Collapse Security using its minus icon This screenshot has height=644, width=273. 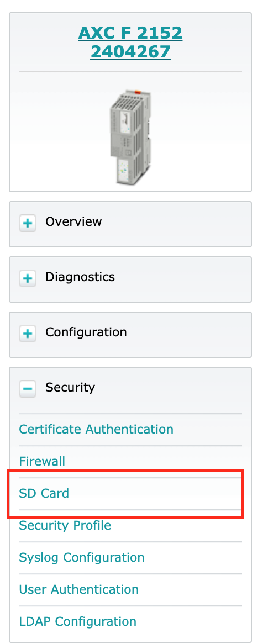[x=28, y=389]
